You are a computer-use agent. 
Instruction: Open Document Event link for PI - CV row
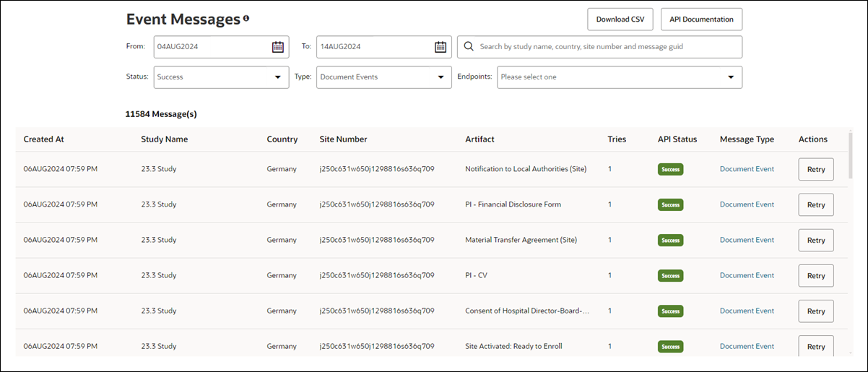[x=747, y=275]
